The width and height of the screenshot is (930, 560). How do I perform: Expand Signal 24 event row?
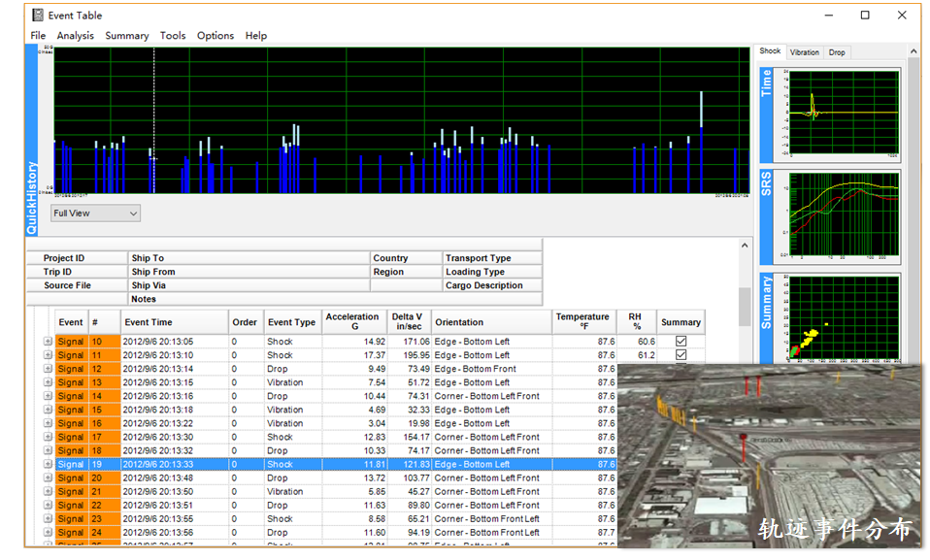48,533
